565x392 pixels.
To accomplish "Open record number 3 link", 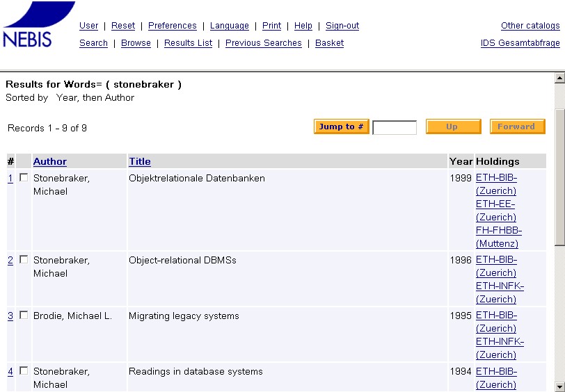I will click(10, 316).
